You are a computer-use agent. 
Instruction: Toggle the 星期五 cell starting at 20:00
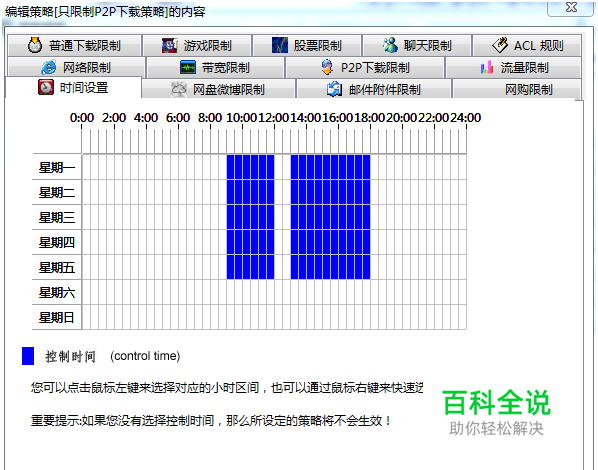tap(407, 267)
